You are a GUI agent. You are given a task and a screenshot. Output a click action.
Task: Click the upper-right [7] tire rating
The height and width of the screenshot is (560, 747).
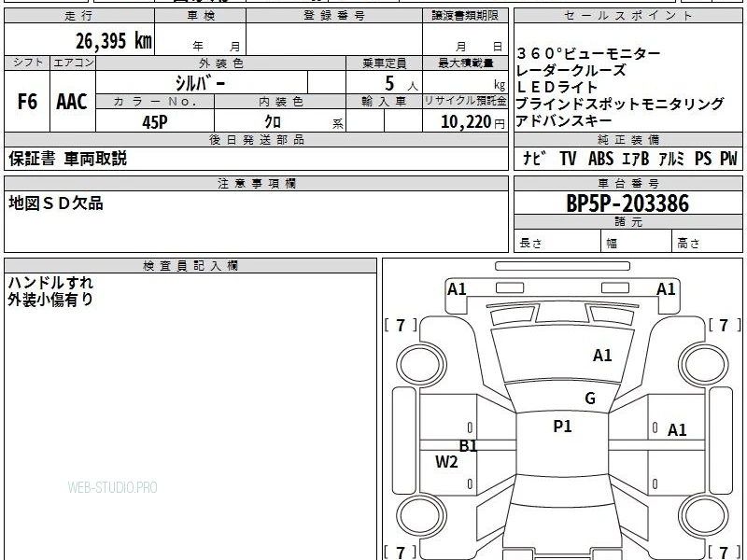(725, 325)
